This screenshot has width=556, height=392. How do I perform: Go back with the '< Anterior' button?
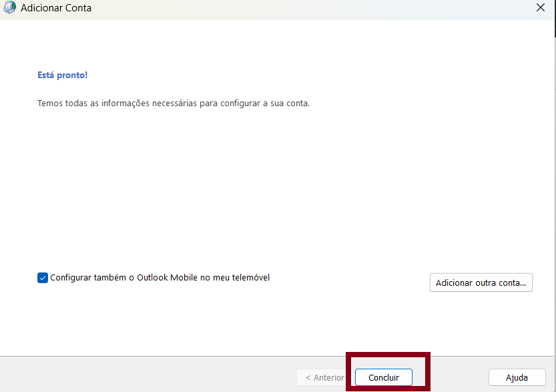(x=324, y=377)
